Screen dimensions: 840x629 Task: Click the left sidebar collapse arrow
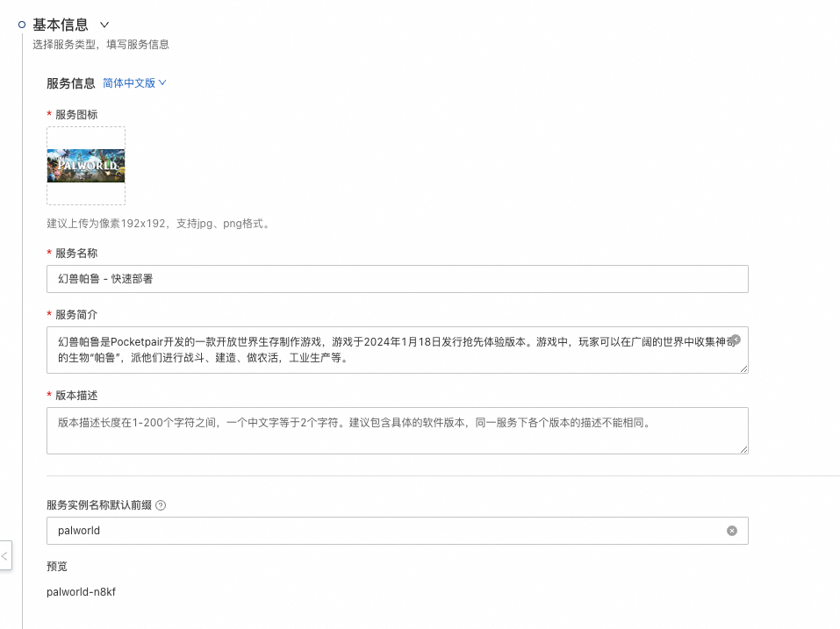[5, 555]
